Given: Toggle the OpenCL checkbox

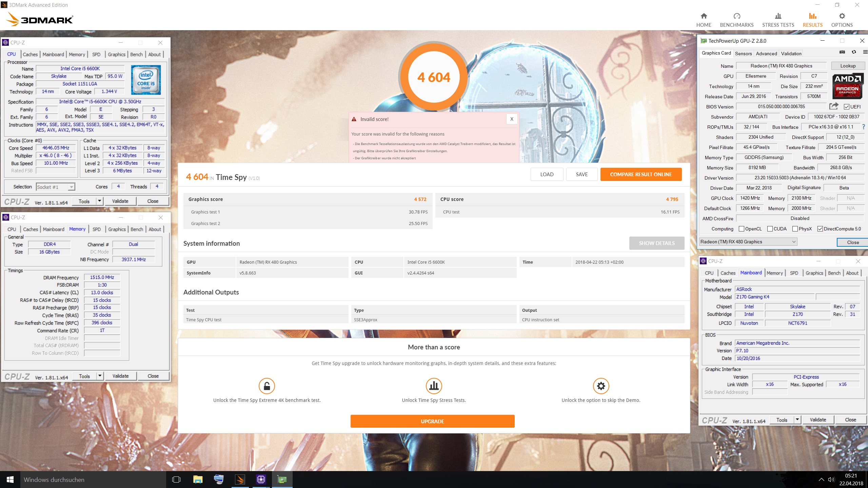Looking at the screenshot, I should tap(742, 229).
